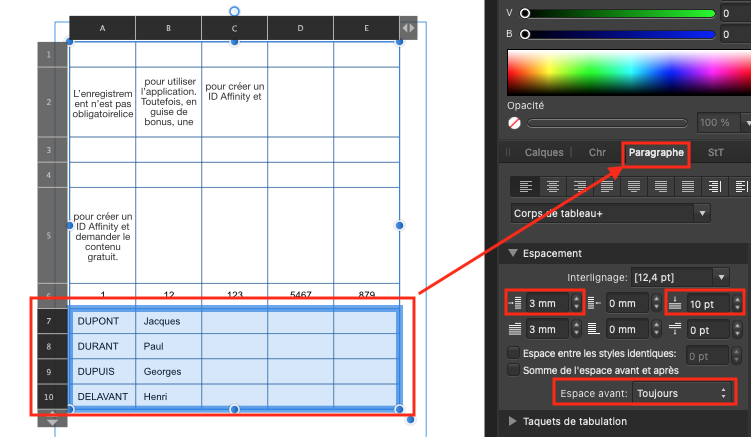Select the Paragraphe tab
751x437 pixels.
[656, 152]
